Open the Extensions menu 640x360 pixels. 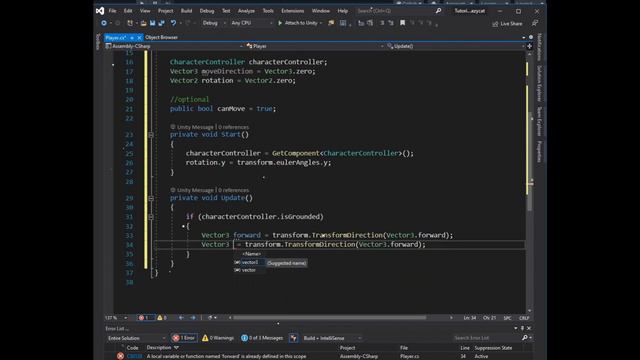coord(293,11)
